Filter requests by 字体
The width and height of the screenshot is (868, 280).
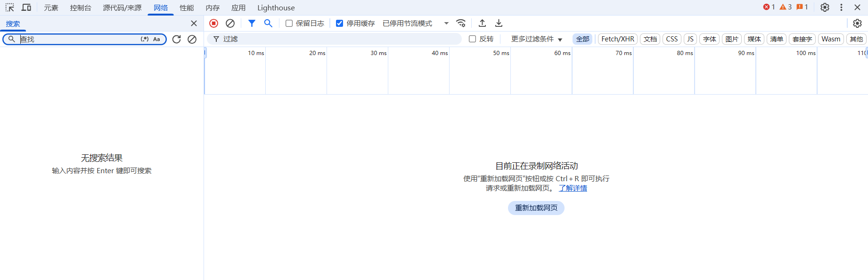click(709, 39)
